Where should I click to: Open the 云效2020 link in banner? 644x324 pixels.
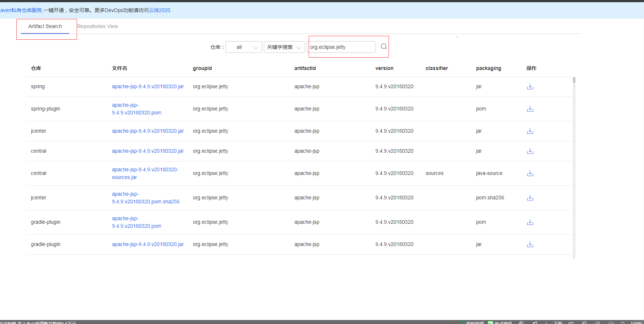[159, 10]
